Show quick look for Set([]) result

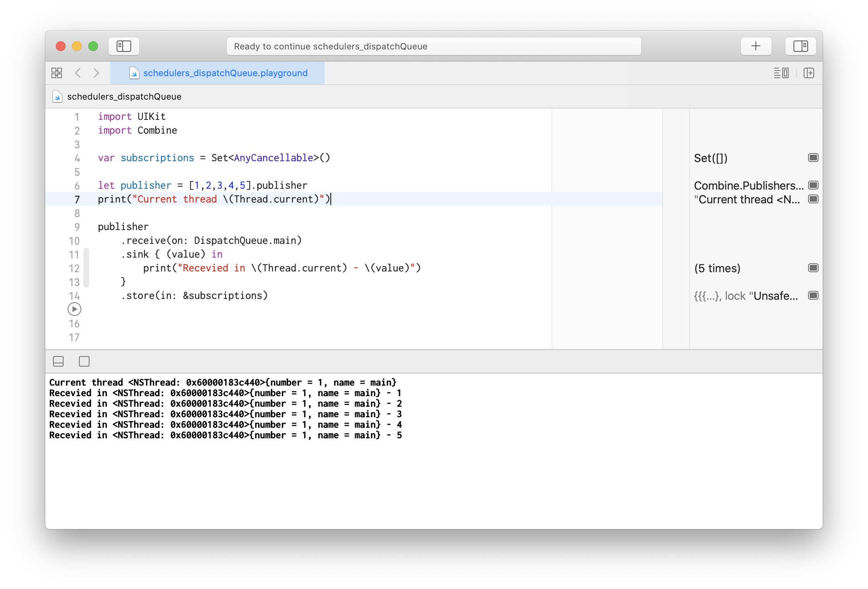(x=813, y=158)
